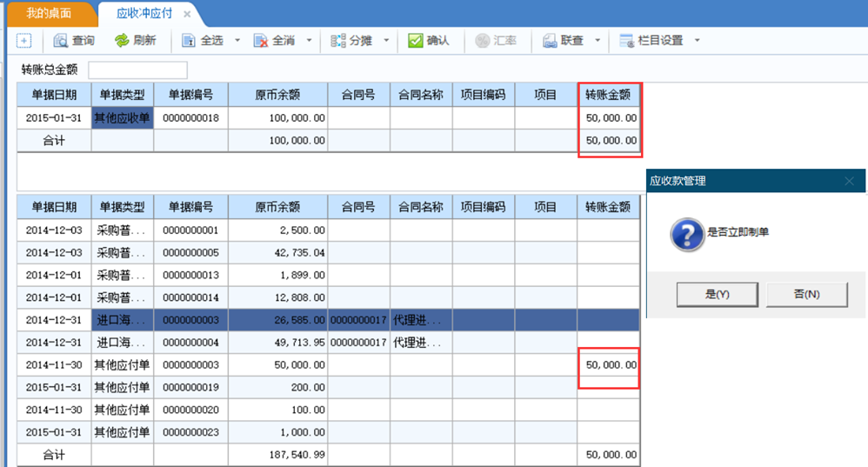Screen dimensions: 868x467
Task: Select the 其他应收单 cell in upper table
Action: [x=123, y=118]
